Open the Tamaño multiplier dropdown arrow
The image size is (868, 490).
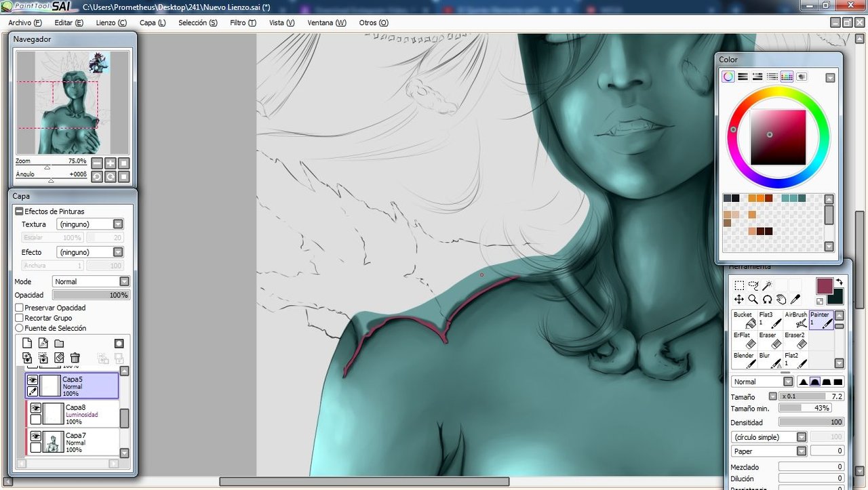tap(772, 396)
